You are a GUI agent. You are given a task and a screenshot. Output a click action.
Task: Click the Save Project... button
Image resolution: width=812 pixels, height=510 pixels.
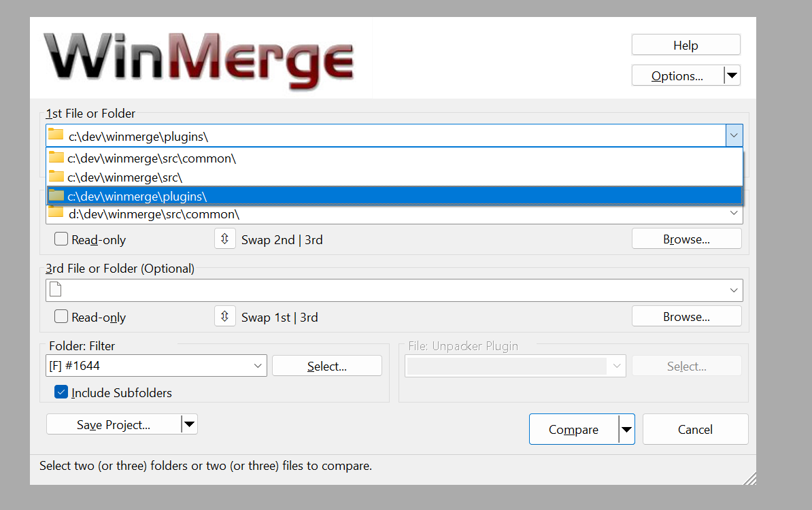tap(114, 424)
